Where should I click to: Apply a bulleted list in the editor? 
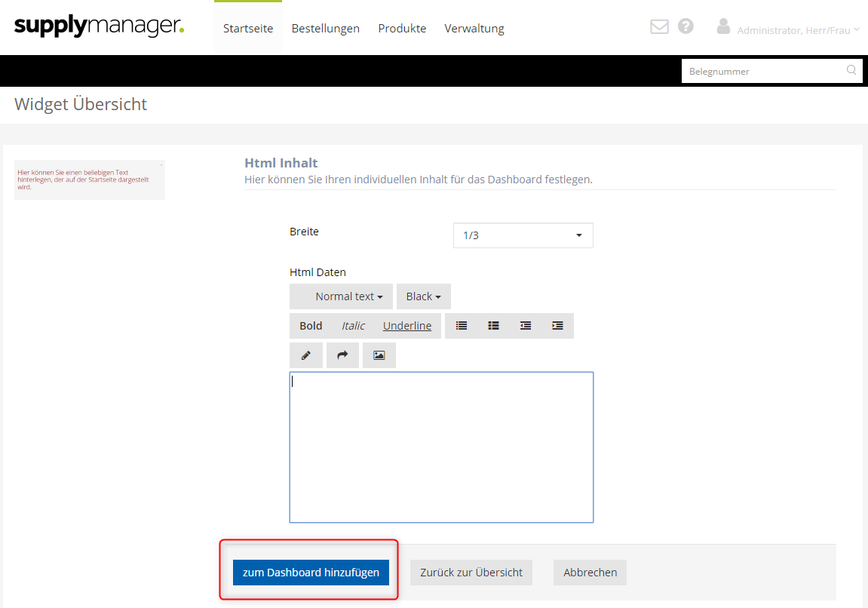461,325
